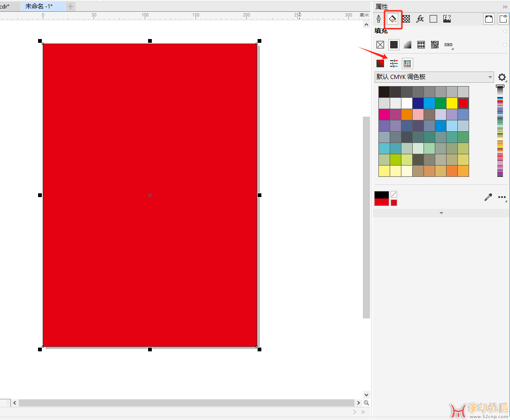510x420 pixels.
Task: Click the top-center selection handle
Action: tap(150, 41)
